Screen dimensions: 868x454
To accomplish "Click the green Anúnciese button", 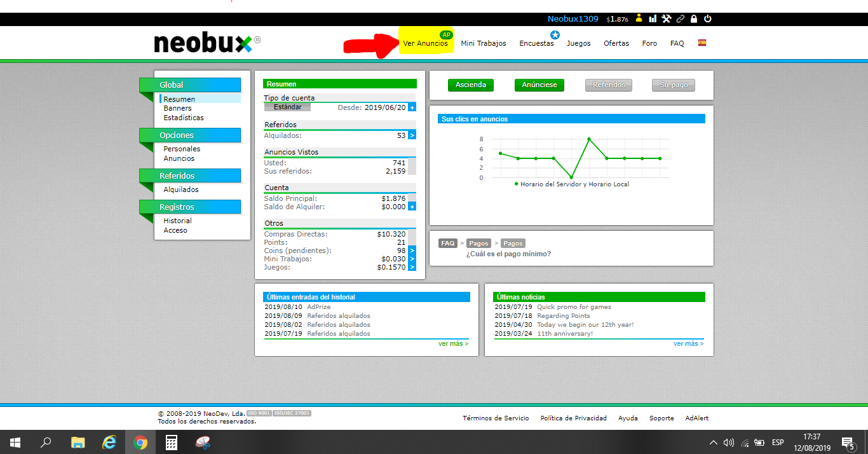I will (x=539, y=85).
